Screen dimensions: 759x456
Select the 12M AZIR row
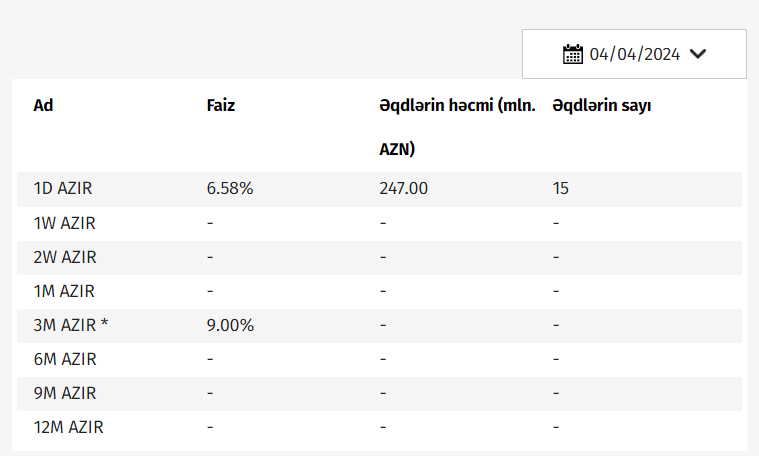click(68, 427)
